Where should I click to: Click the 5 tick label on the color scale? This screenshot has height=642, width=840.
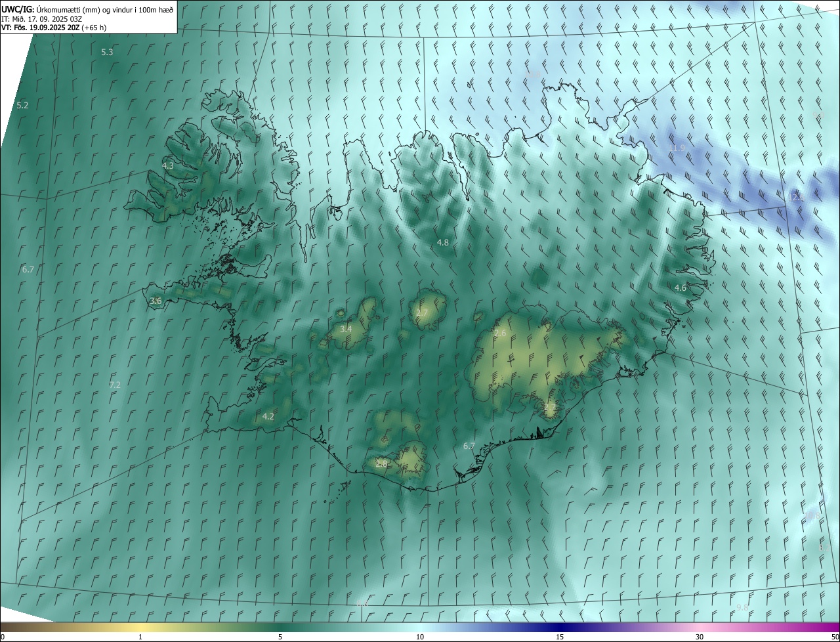click(x=280, y=637)
